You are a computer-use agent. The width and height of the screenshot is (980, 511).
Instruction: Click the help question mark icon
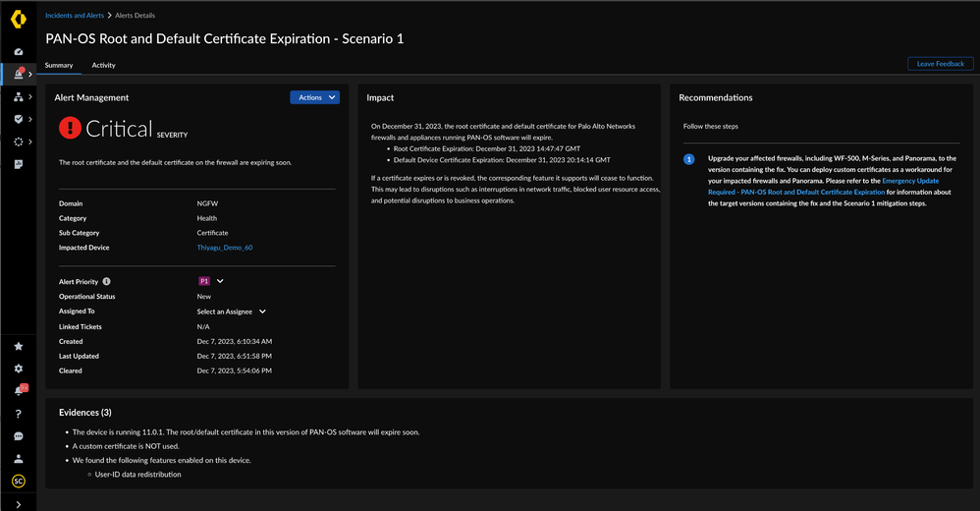pos(19,414)
